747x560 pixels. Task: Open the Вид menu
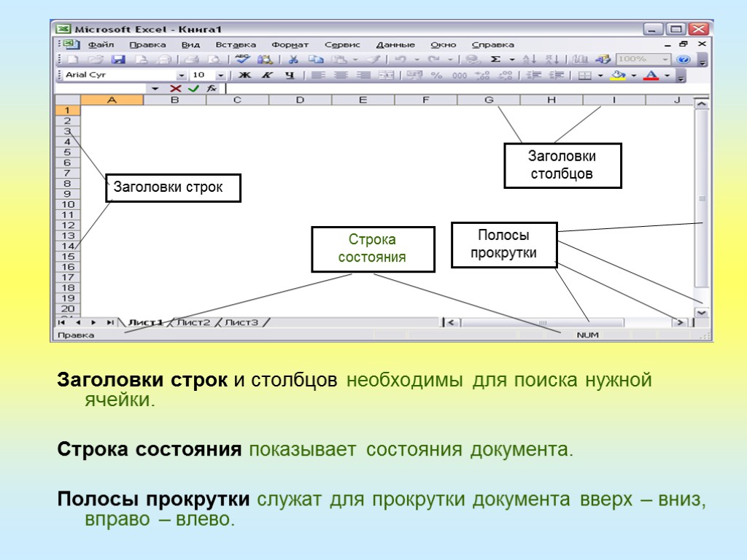[x=190, y=44]
